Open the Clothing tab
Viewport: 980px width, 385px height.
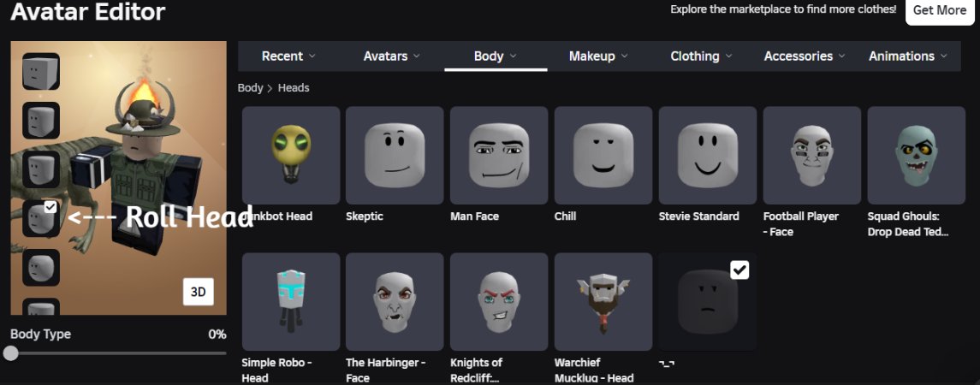(x=702, y=56)
